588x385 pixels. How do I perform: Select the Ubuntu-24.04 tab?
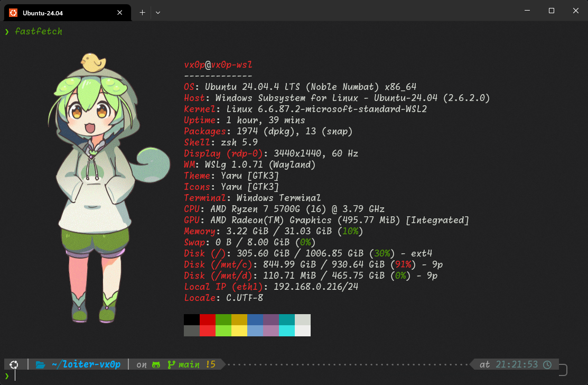click(68, 13)
